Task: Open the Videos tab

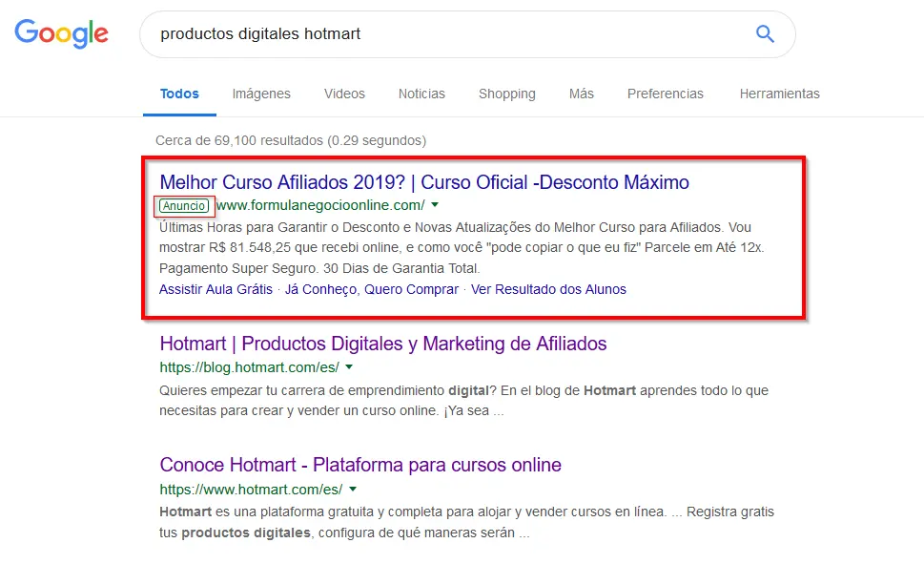Action: (344, 94)
